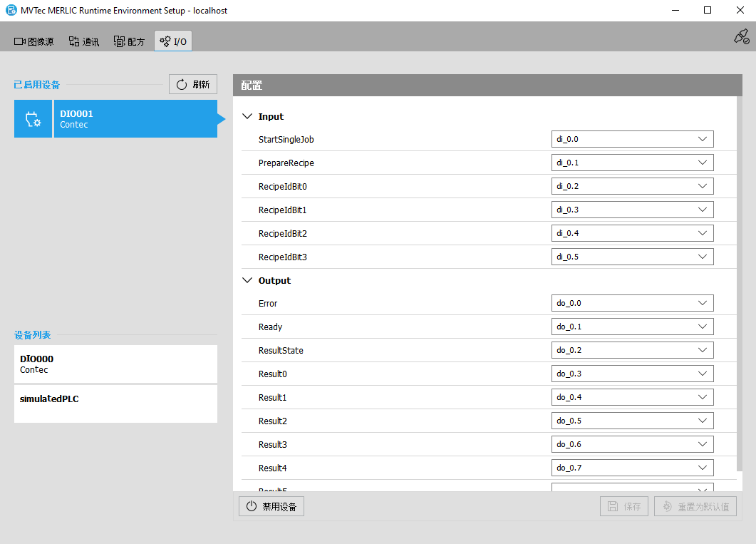Image resolution: width=756 pixels, height=544 pixels.
Task: Select the I/O tab
Action: [173, 41]
